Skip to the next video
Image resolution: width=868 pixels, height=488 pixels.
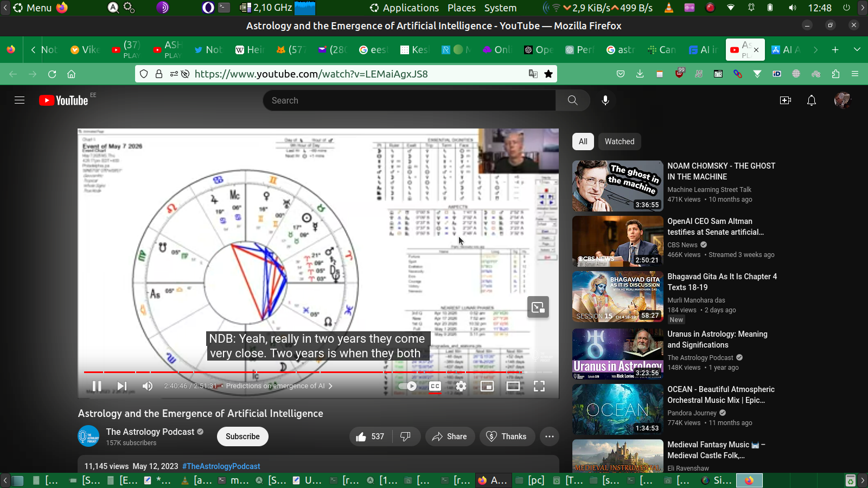click(x=122, y=386)
